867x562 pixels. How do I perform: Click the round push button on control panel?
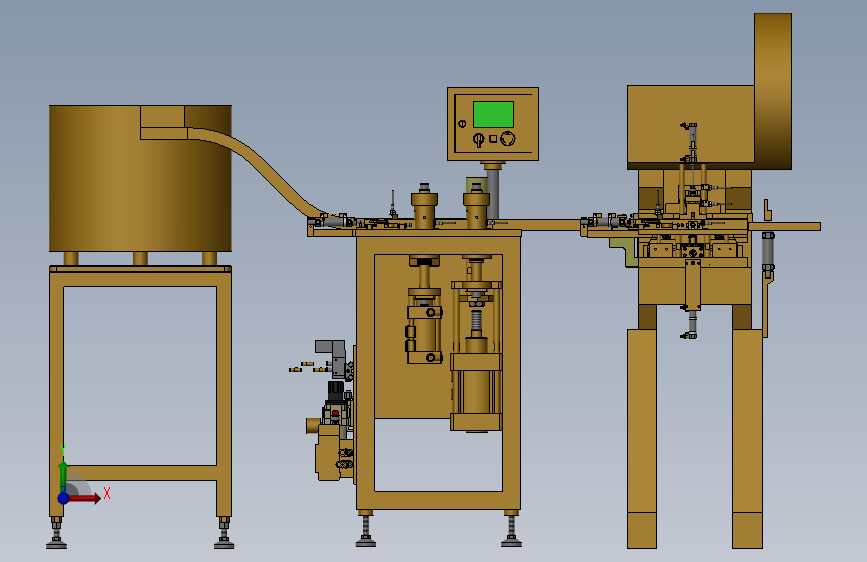click(508, 139)
